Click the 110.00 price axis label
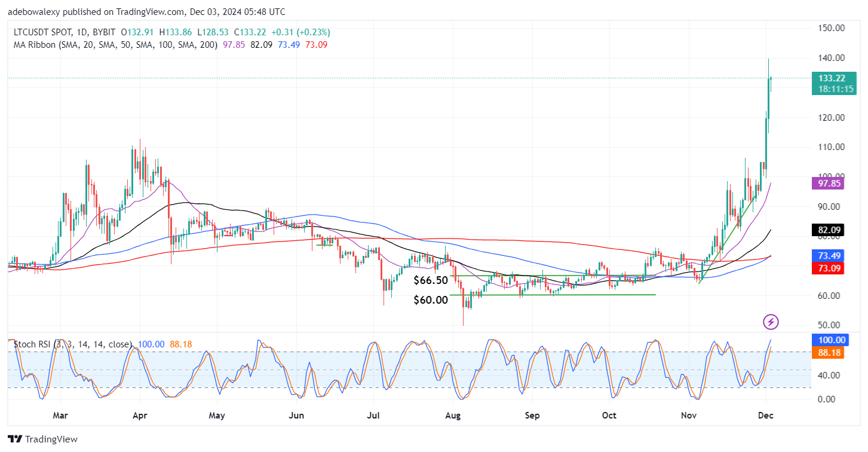 pyautogui.click(x=831, y=147)
